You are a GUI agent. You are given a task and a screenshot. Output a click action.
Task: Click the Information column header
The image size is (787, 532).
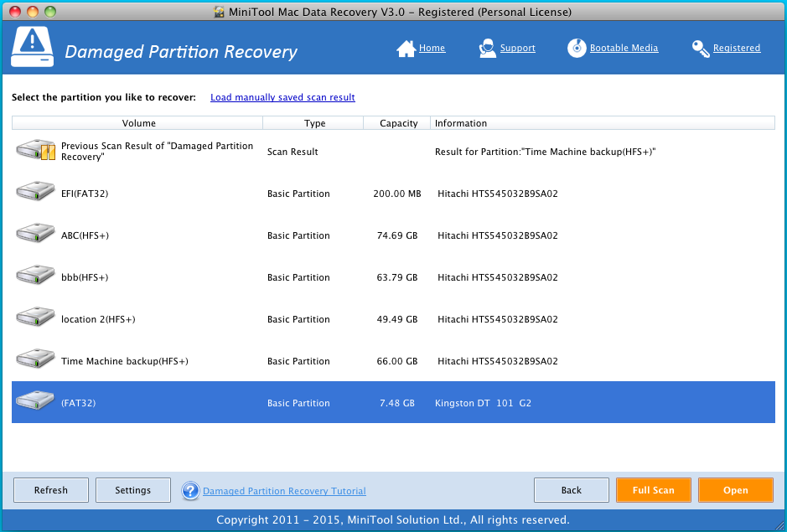point(603,123)
